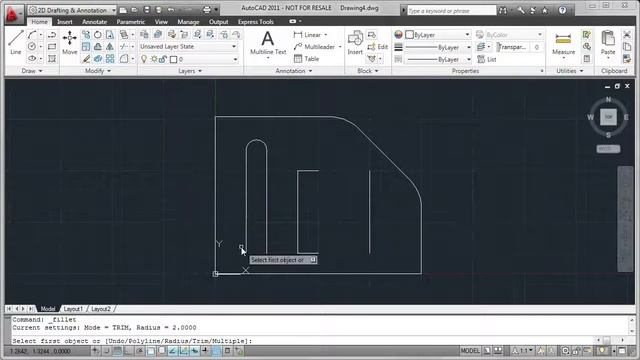The width and height of the screenshot is (640, 360).
Task: Switch to the Layout2 tab
Action: click(x=101, y=309)
